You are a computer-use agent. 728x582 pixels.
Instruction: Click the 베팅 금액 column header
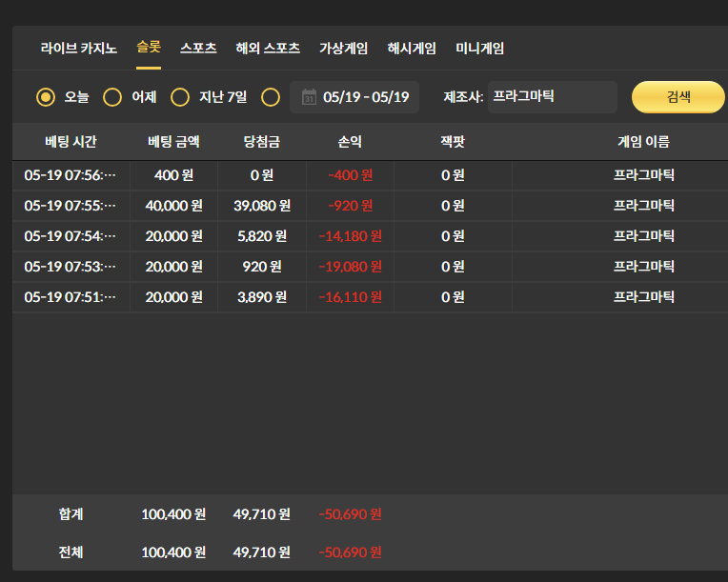(x=173, y=142)
